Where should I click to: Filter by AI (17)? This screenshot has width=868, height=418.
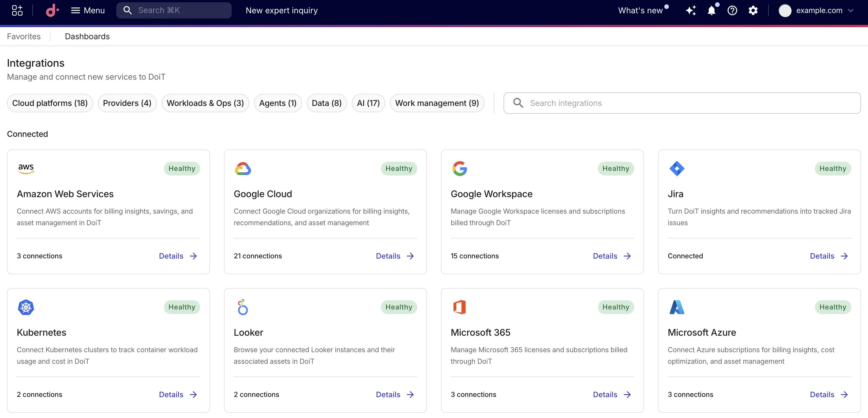[x=368, y=103]
